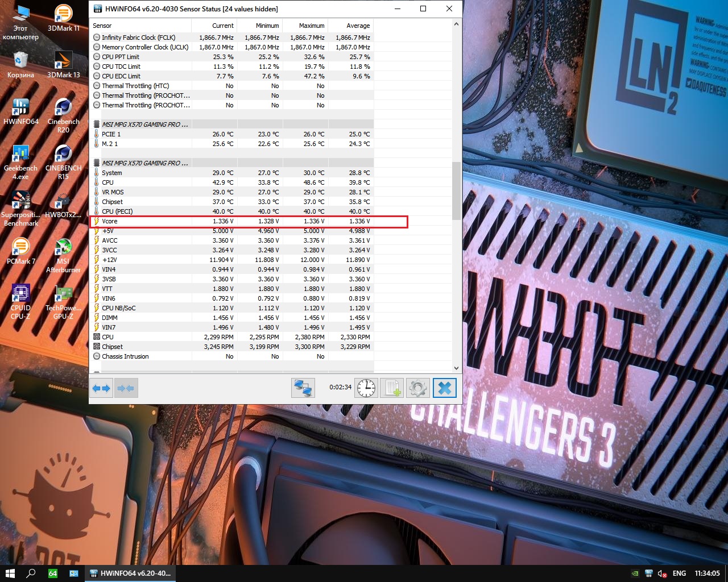Click the green 64 taskbar icon

[x=53, y=573]
